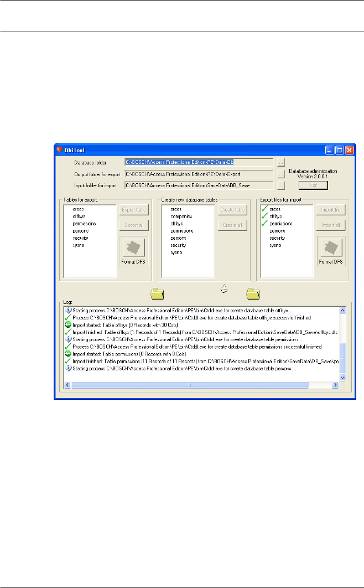The width and height of the screenshot is (364, 588).
Task: Click info icon of first log entry
Action: (68, 311)
